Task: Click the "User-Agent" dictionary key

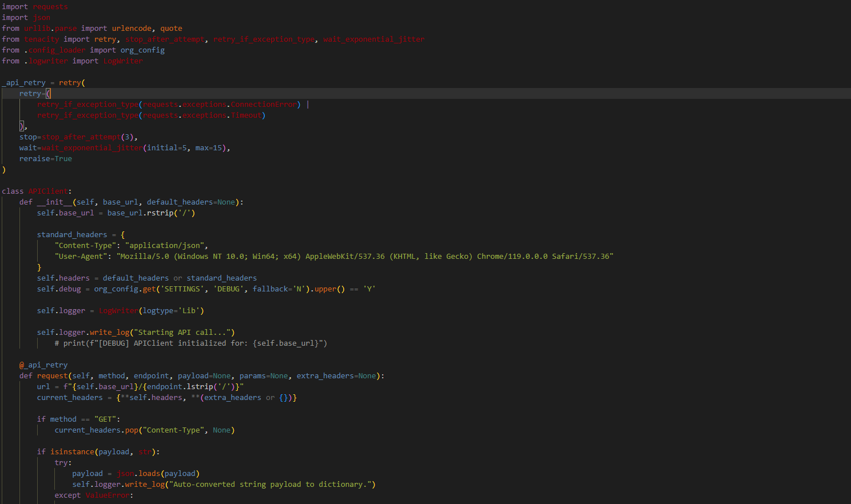Action: pyautogui.click(x=81, y=257)
